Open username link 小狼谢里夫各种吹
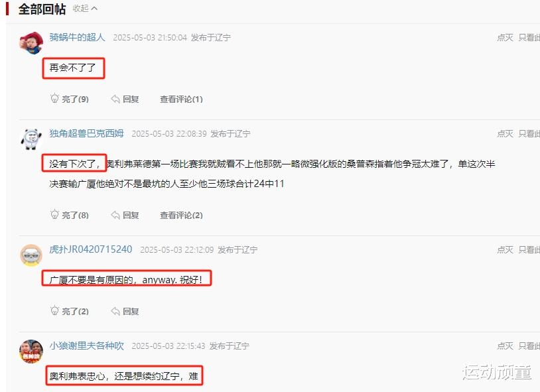The image size is (540, 392). [86, 346]
